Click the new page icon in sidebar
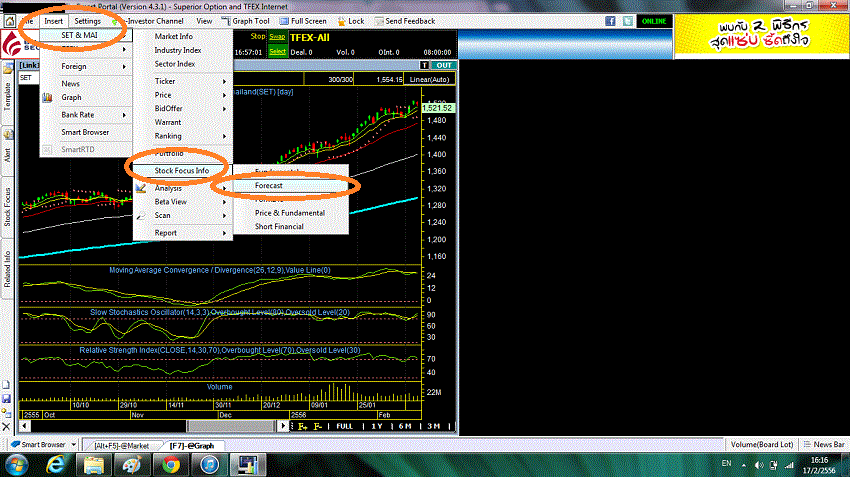The height and width of the screenshot is (477, 850). click(7, 385)
